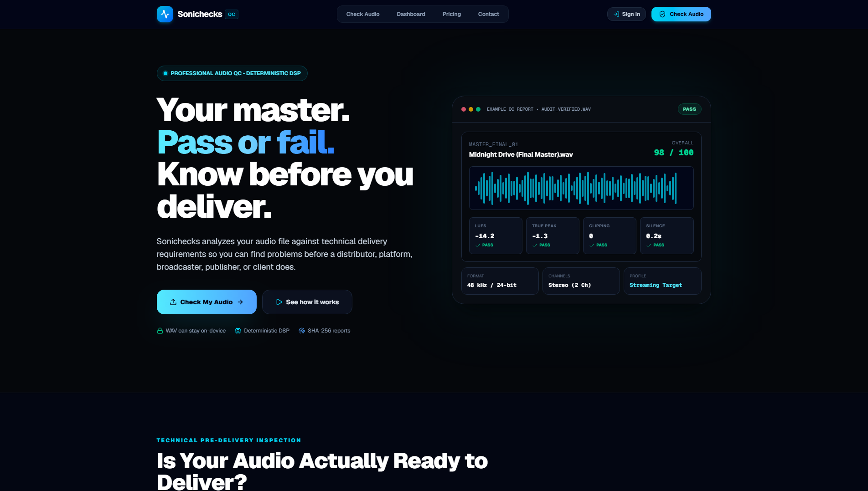This screenshot has height=491, width=868.
Task: Click the lock icon beside WAV can stay on-device
Action: tap(160, 331)
